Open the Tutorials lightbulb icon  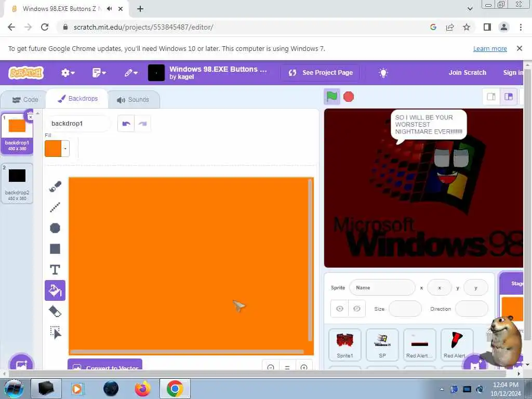383,73
